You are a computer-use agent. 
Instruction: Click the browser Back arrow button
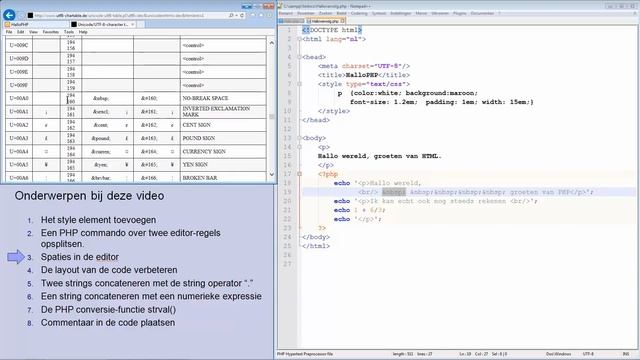pos(9,15)
